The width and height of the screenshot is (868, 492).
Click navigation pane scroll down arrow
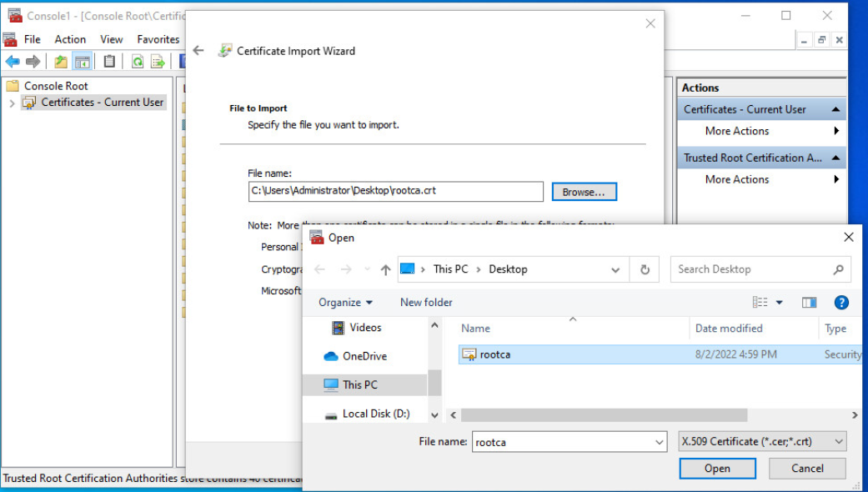[434, 415]
